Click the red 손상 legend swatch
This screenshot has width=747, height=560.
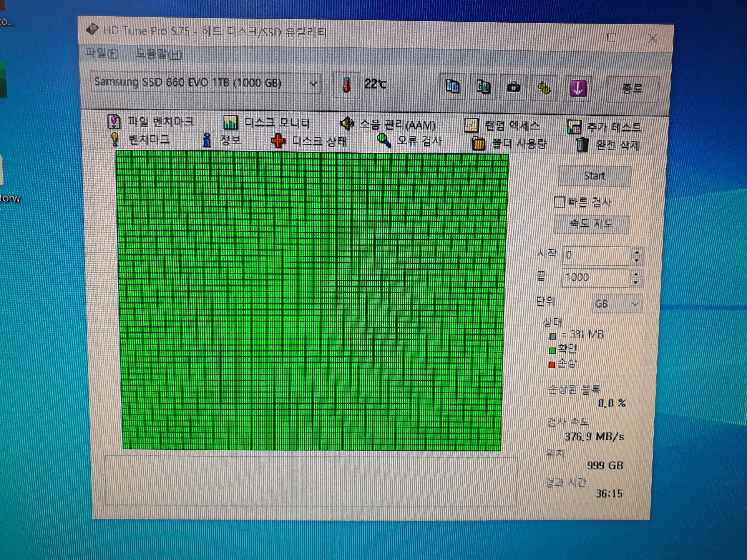point(552,365)
